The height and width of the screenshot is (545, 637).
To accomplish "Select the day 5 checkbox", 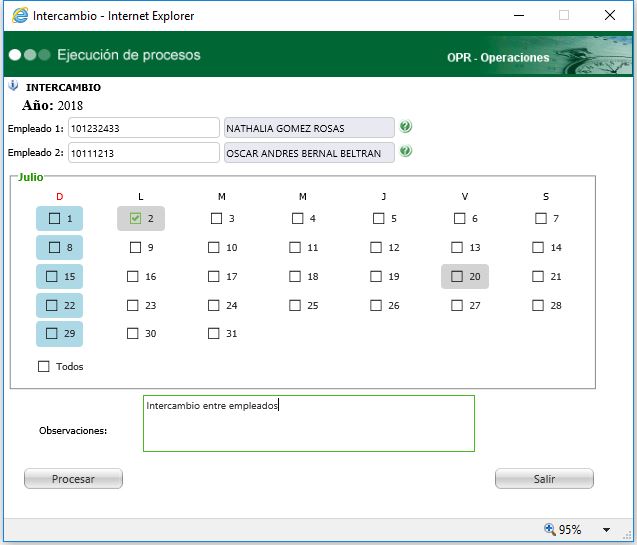I will click(379, 218).
